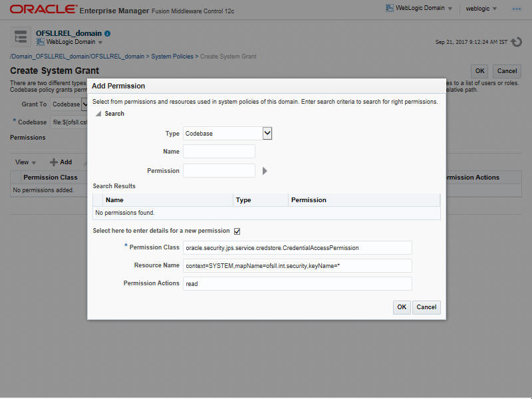Follow the System Policies breadcrumb link

(x=172, y=57)
